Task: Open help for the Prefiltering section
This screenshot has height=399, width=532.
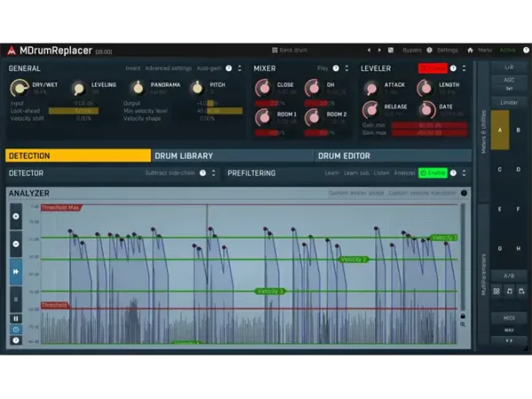Action: coord(453,173)
